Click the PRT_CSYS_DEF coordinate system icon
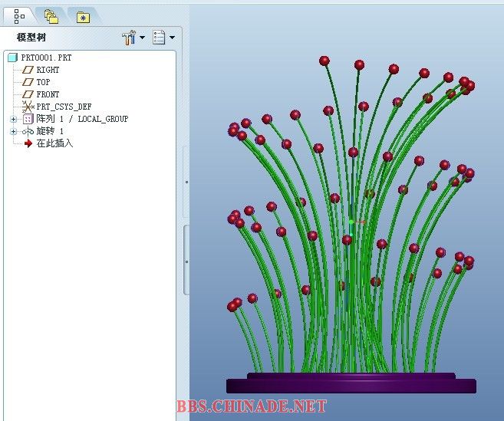Image resolution: width=504 pixels, height=421 pixels. click(x=28, y=107)
